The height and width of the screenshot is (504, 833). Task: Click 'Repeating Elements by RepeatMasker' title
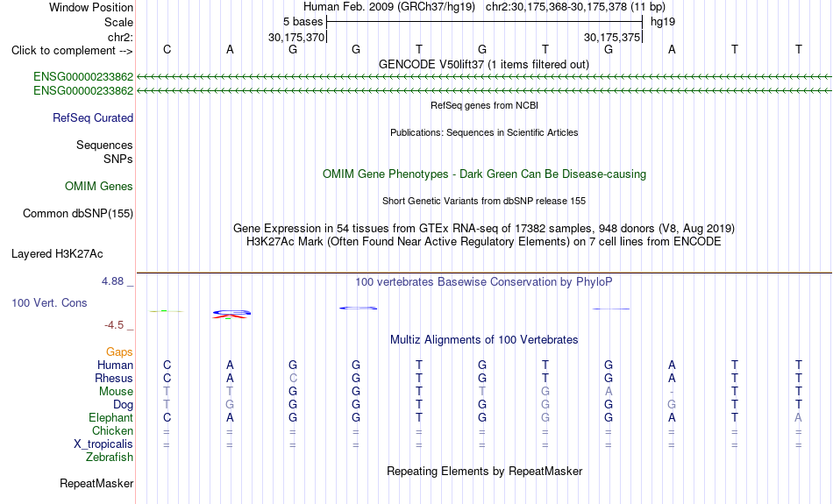click(484, 471)
